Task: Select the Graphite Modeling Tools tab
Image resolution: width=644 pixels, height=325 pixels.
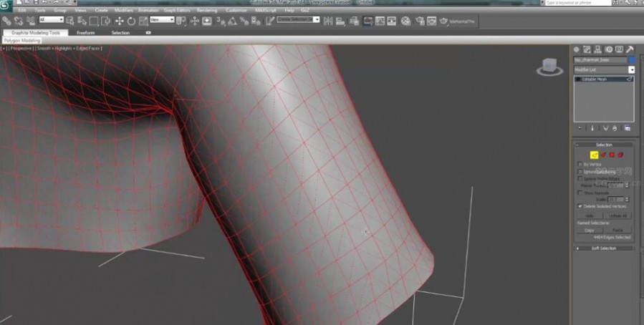Action: point(35,32)
